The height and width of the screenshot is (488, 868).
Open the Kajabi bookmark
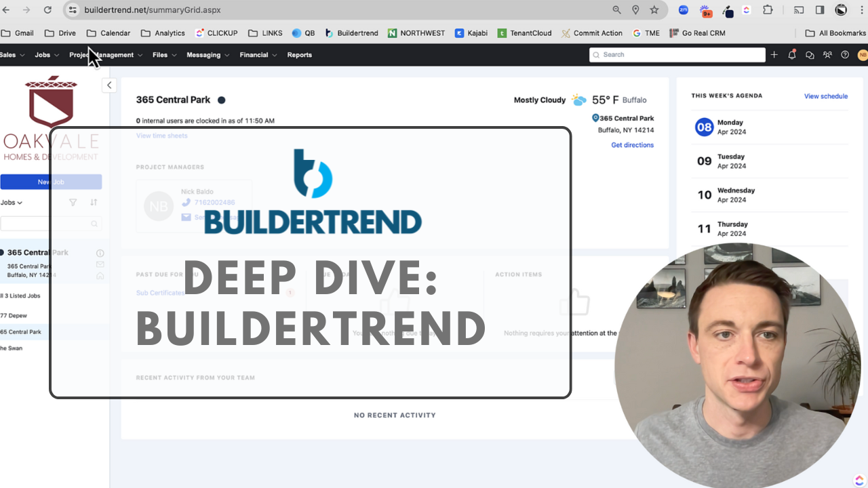click(471, 33)
